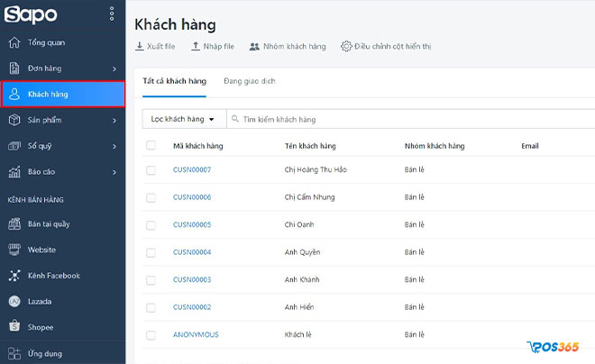Expand the Báo cáo sidebar chevron

point(114,172)
